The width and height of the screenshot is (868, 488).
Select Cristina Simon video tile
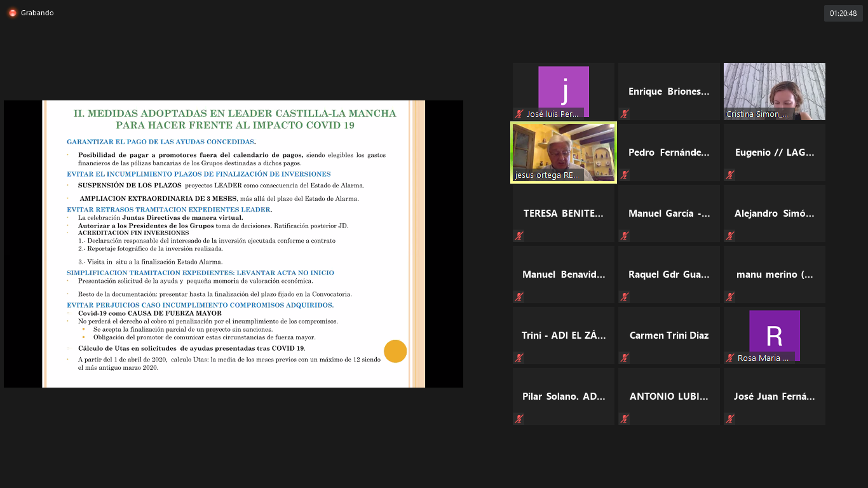pos(775,91)
